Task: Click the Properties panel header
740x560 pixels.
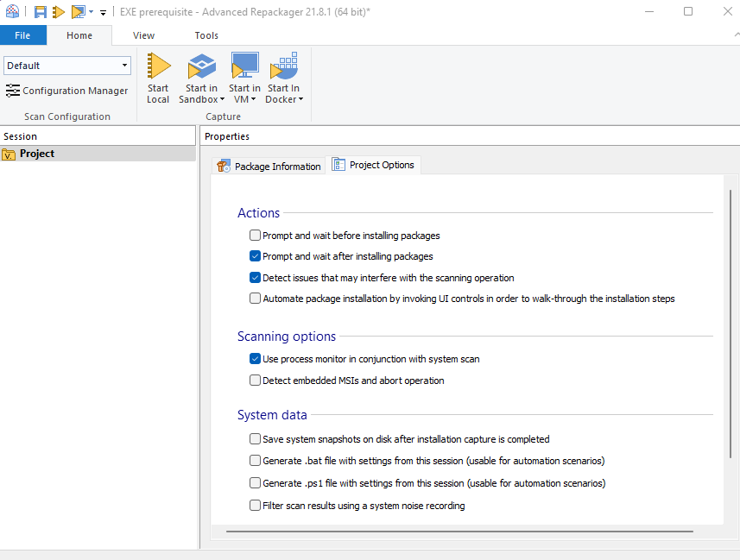Action: pyautogui.click(x=470, y=136)
